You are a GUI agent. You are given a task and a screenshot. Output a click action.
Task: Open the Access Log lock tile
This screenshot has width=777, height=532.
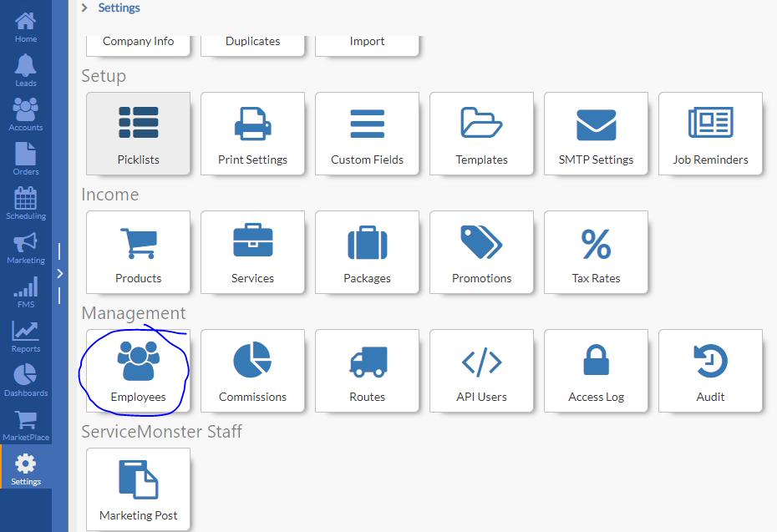pyautogui.click(x=596, y=370)
